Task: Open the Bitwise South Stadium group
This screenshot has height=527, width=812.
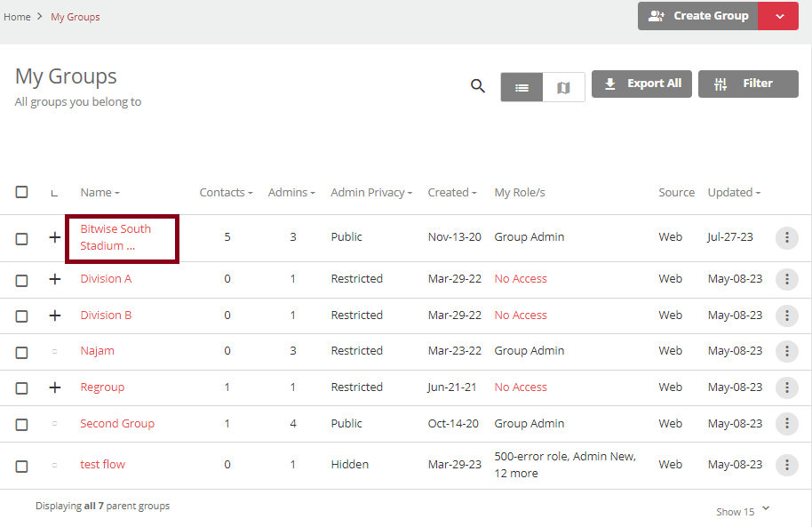Action: point(115,237)
